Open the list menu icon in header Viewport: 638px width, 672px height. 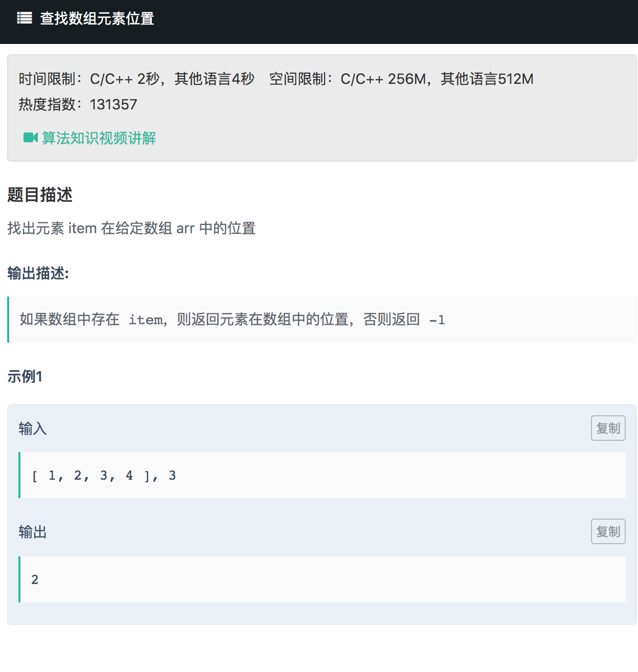tap(25, 18)
